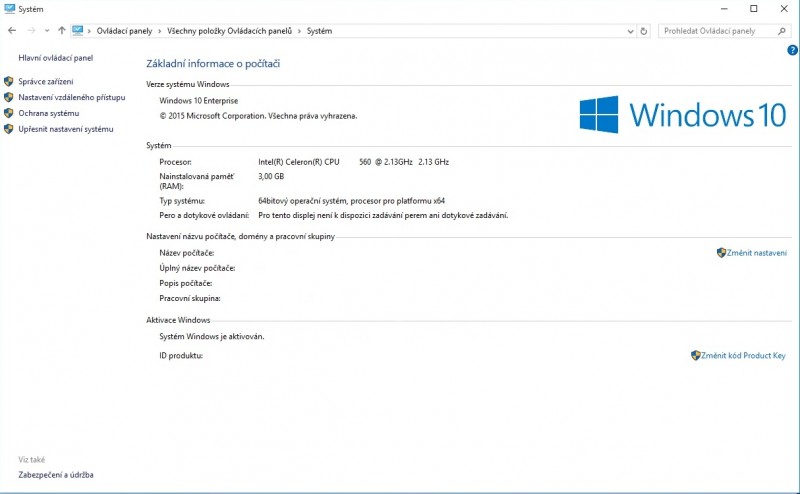
Task: Refresh the System page
Action: click(643, 31)
